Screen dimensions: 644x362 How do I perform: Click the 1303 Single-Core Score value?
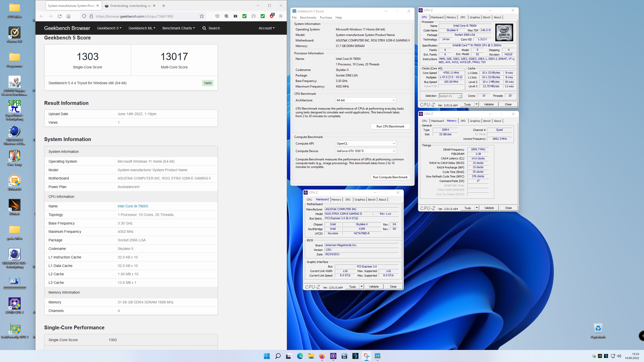tap(88, 57)
